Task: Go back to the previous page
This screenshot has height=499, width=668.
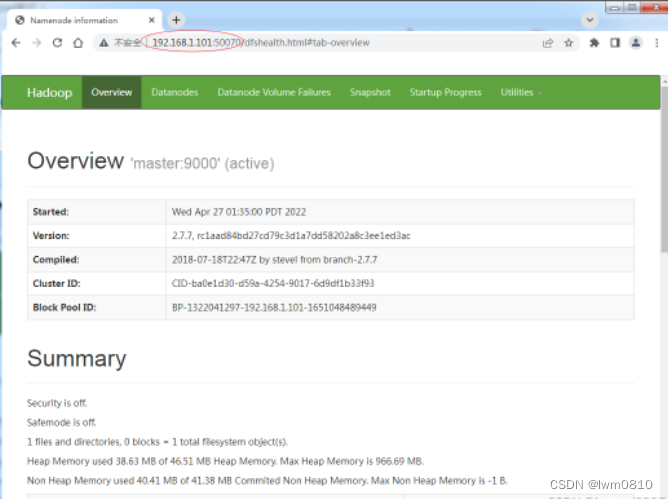Action: click(16, 43)
